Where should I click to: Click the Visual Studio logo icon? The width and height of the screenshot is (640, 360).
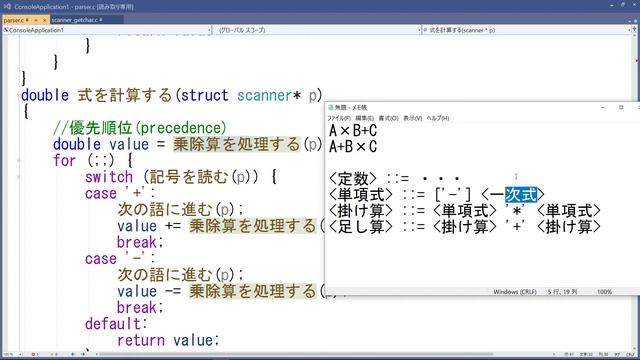pyautogui.click(x=7, y=7)
